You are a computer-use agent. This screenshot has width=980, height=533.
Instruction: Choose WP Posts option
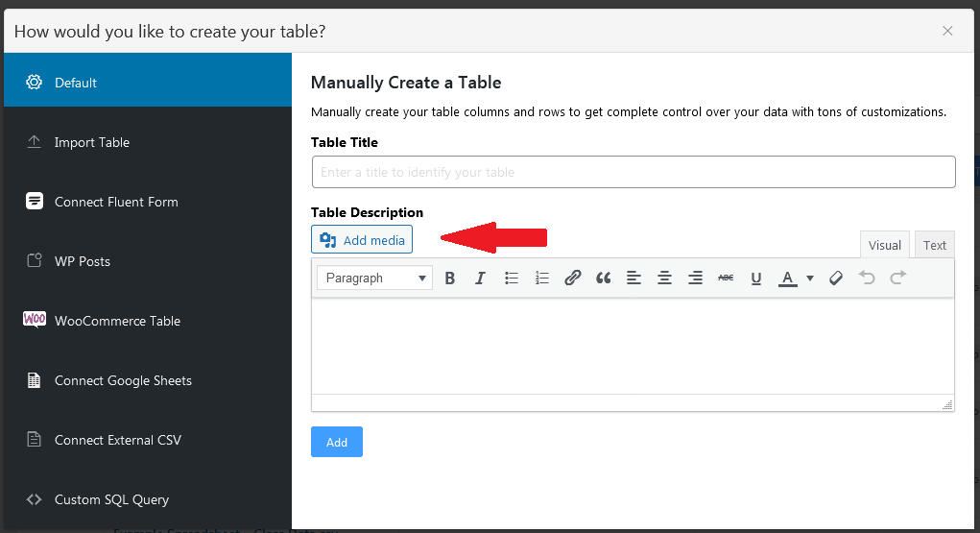(148, 261)
